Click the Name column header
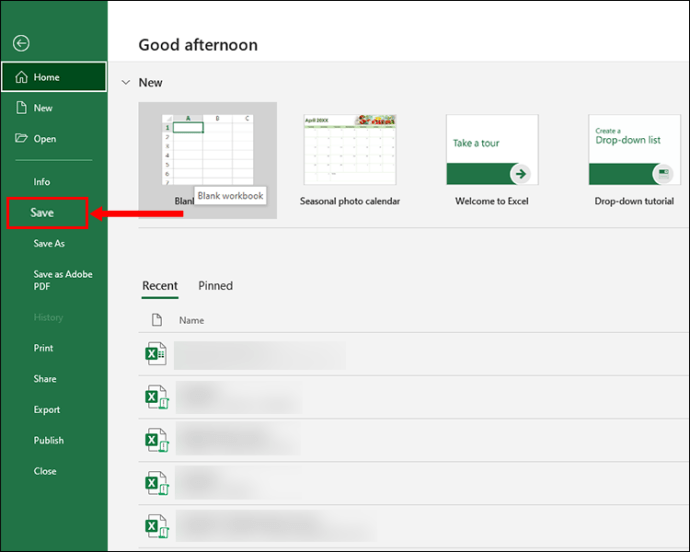Viewport: 690px width, 552px height. (x=191, y=320)
